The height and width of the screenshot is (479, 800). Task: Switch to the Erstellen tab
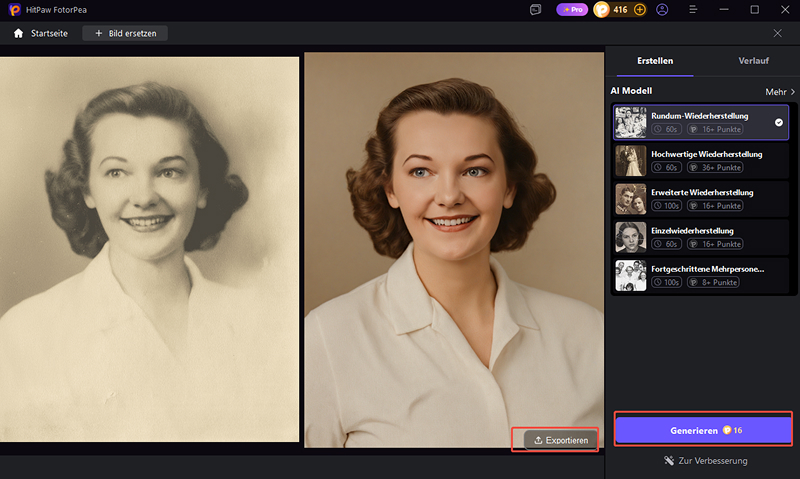click(x=655, y=61)
